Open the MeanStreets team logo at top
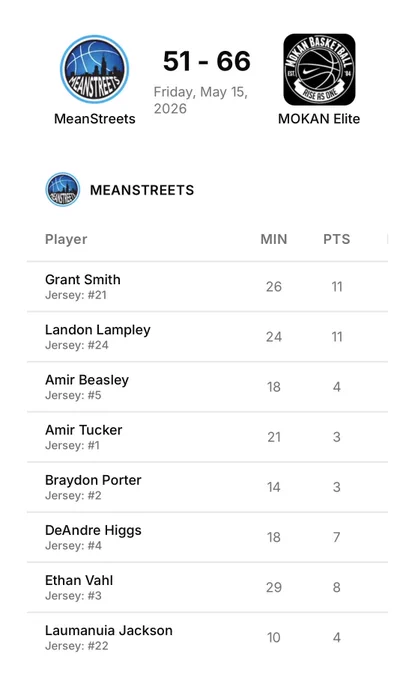 [95, 69]
